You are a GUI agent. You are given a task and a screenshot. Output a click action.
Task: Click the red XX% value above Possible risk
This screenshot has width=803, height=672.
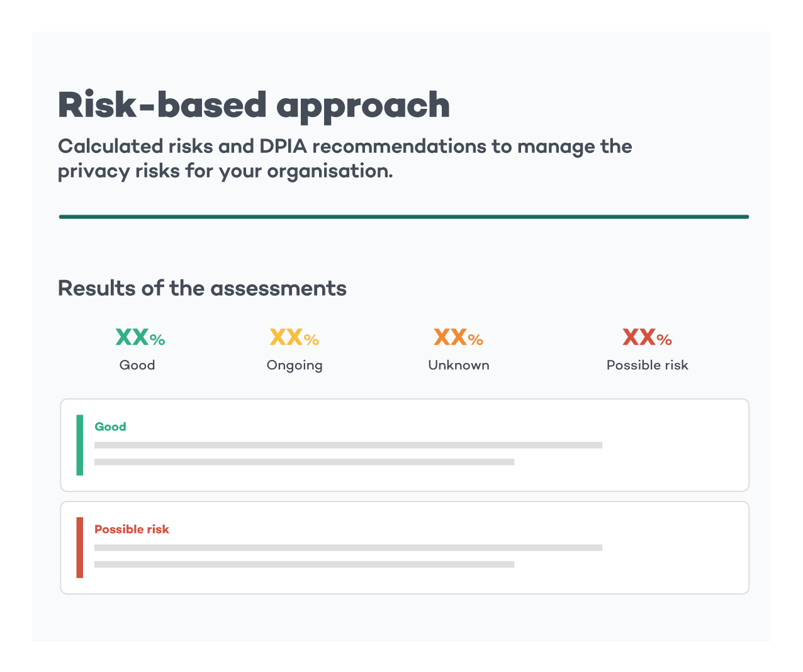(x=647, y=338)
